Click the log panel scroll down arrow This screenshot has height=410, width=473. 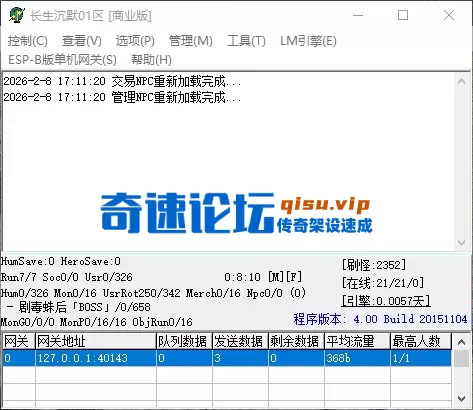coord(462,242)
